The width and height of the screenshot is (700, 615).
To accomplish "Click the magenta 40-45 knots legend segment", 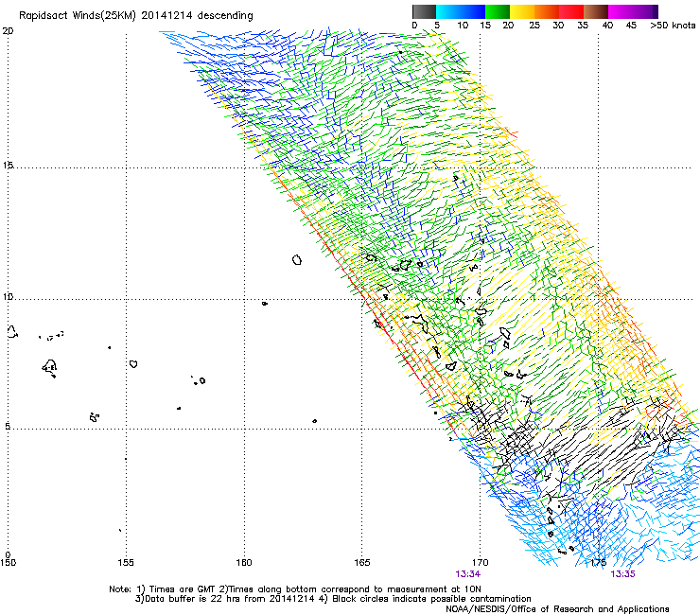I will point(621,11).
